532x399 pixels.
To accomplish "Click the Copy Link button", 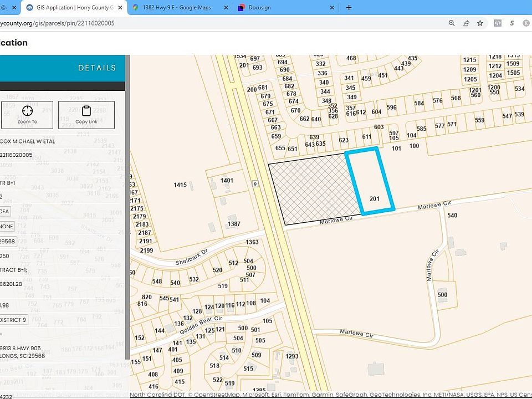I will pos(86,115).
